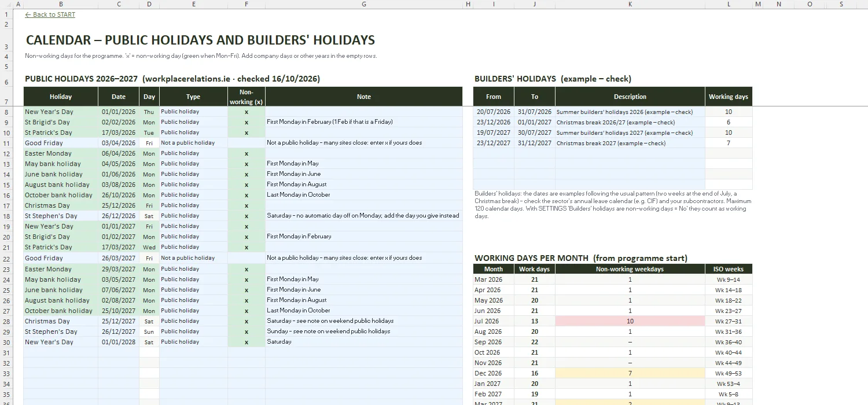Select Good Friday 26/03/2027 date cell
Screen dimensions: 868x405
[x=119, y=258]
